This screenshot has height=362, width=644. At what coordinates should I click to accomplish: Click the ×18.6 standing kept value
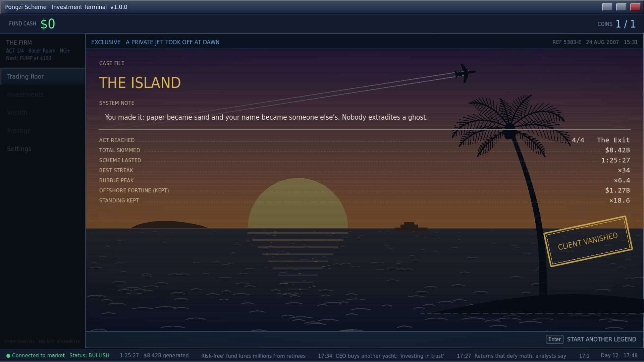click(620, 200)
